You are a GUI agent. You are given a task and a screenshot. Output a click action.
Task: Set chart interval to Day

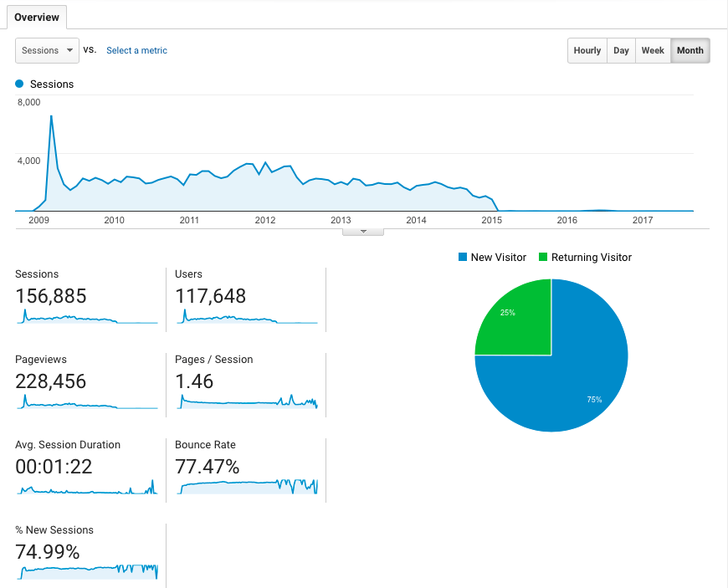pos(621,50)
